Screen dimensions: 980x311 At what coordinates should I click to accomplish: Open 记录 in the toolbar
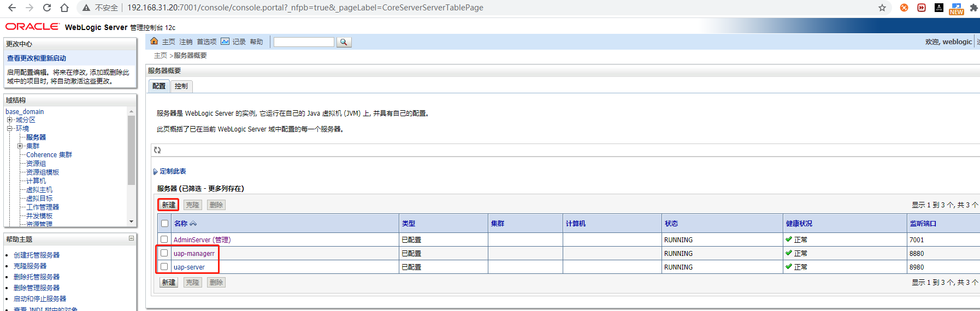click(239, 42)
